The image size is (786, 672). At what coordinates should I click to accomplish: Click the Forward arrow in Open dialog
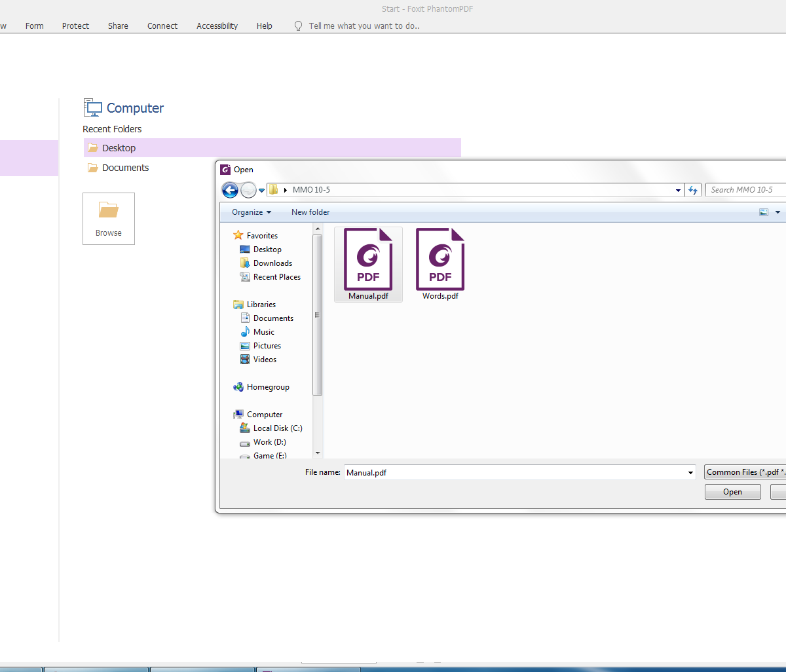pyautogui.click(x=248, y=190)
